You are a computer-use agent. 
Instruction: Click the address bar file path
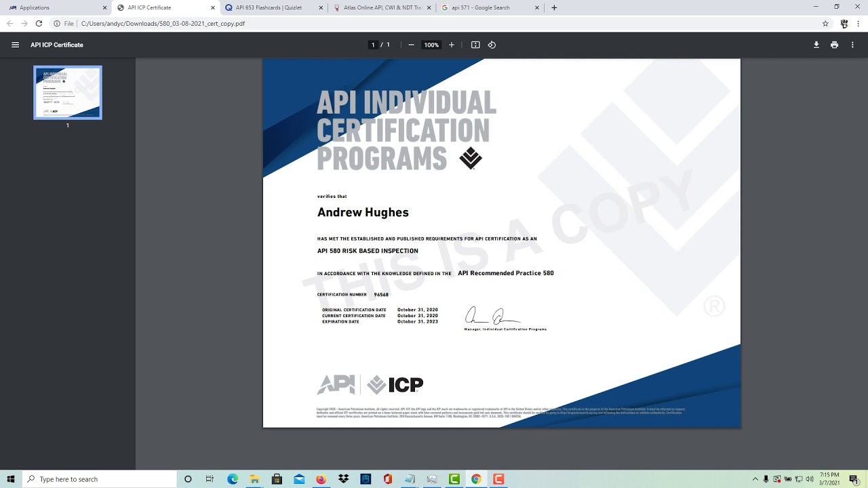pyautogui.click(x=163, y=23)
